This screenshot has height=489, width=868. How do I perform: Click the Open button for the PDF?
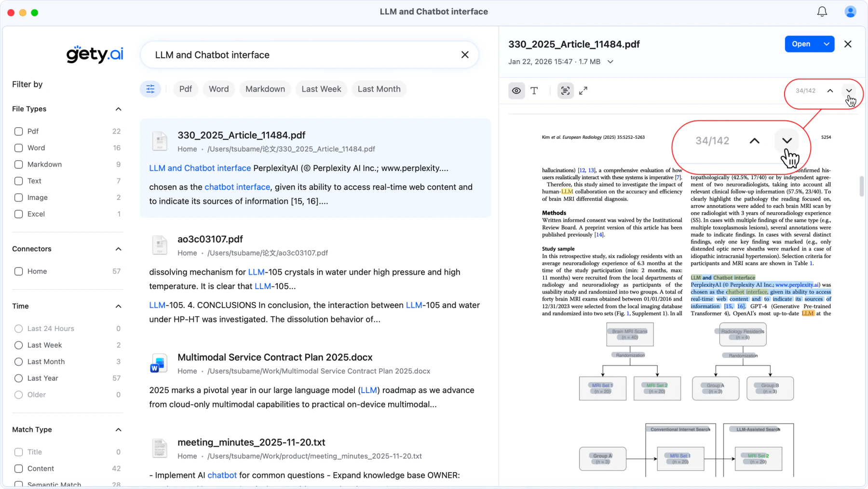click(x=801, y=44)
